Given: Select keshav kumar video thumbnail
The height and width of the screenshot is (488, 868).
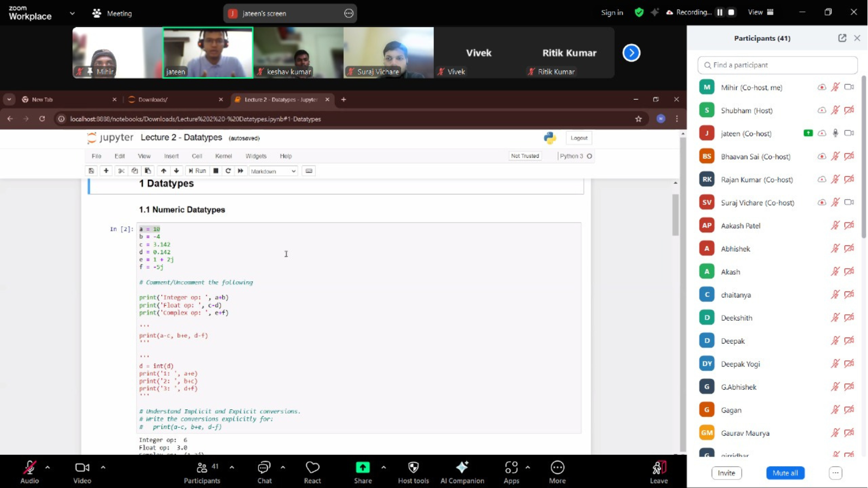Looking at the screenshot, I should click(x=299, y=53).
